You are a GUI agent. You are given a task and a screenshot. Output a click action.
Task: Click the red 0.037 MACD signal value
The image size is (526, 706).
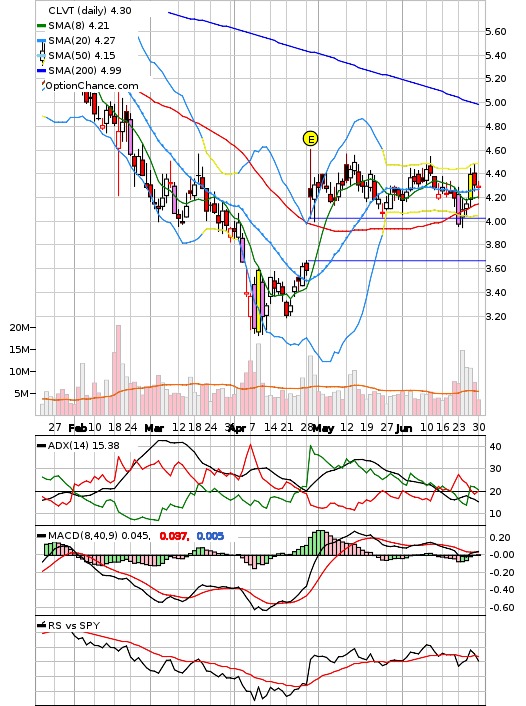click(x=174, y=536)
